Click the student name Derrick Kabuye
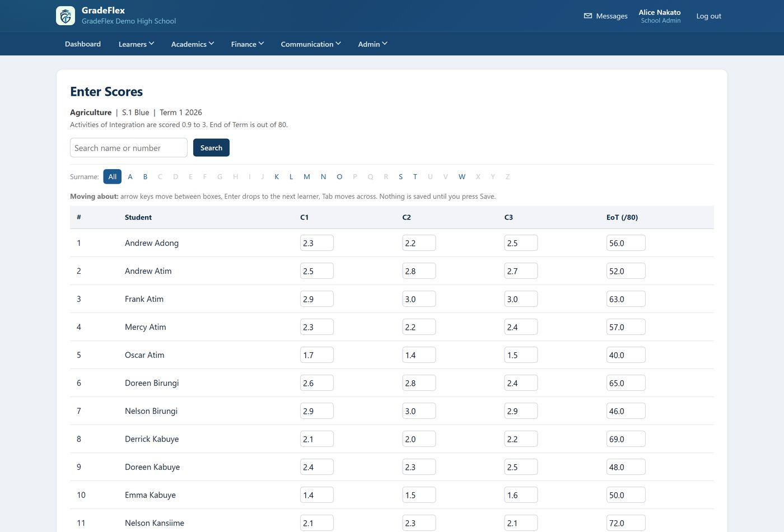The image size is (784, 532). 152,439
